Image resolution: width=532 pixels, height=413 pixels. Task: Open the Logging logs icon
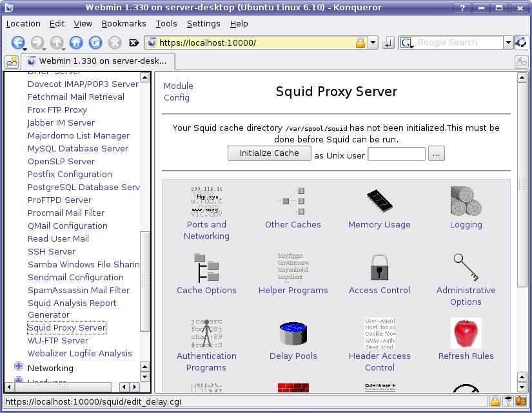tap(466, 202)
